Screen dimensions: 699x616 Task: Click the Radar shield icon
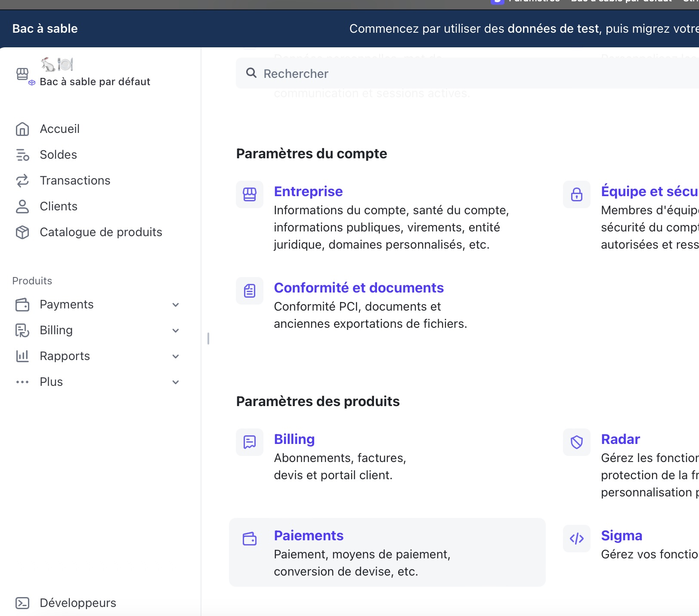pos(576,442)
